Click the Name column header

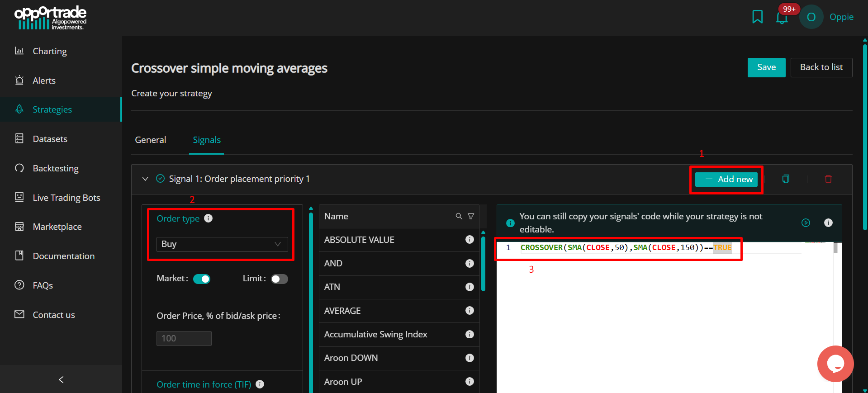click(336, 216)
